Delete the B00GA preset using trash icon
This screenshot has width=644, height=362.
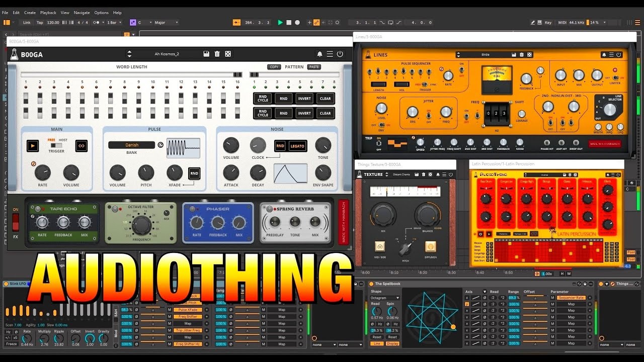(217, 54)
